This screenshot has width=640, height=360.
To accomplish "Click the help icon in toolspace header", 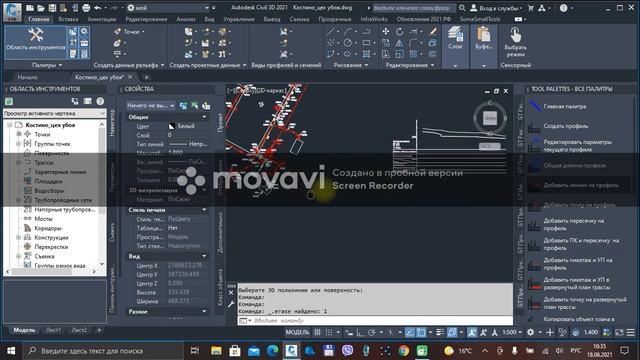I will tap(100, 101).
